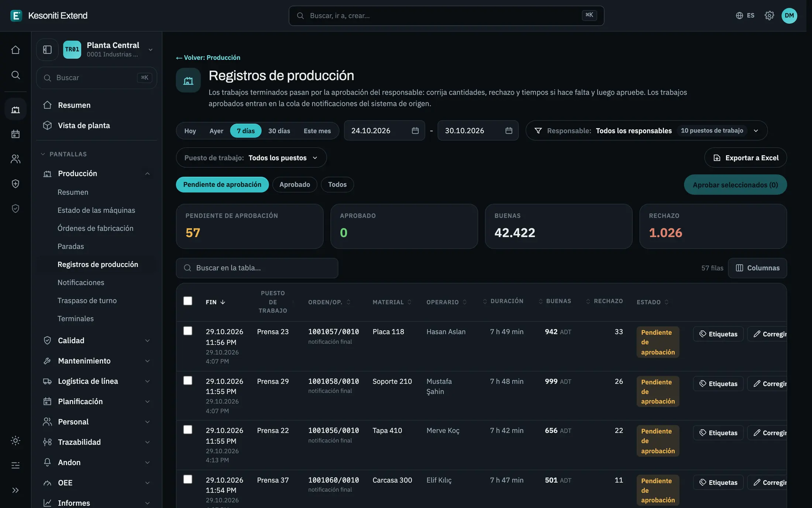Open Puesto de trabajo dropdown
Viewport: 812px width, 508px height.
click(251, 158)
